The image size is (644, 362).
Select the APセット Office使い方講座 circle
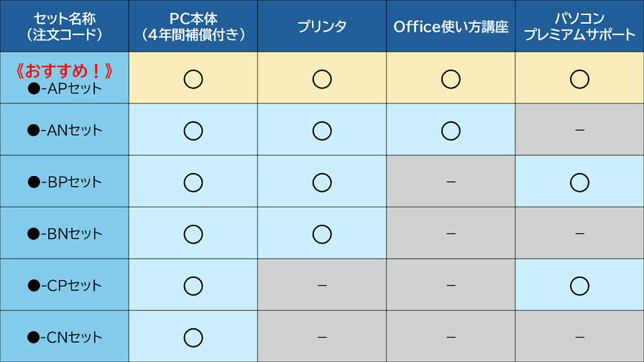point(451,79)
